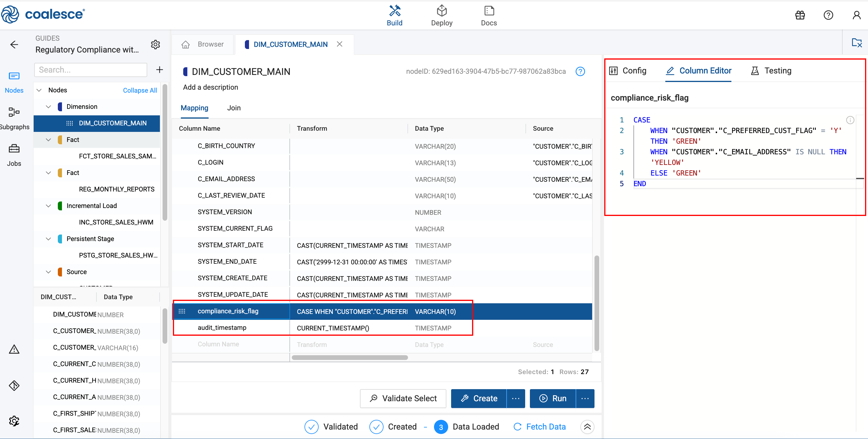
Task: Click the Browser home icon
Action: pyautogui.click(x=186, y=45)
